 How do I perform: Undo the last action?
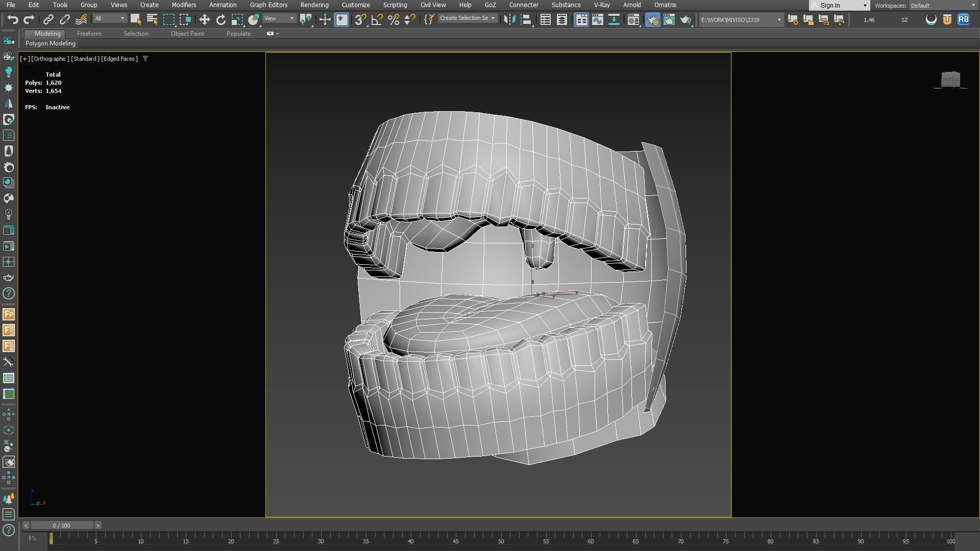click(x=13, y=20)
